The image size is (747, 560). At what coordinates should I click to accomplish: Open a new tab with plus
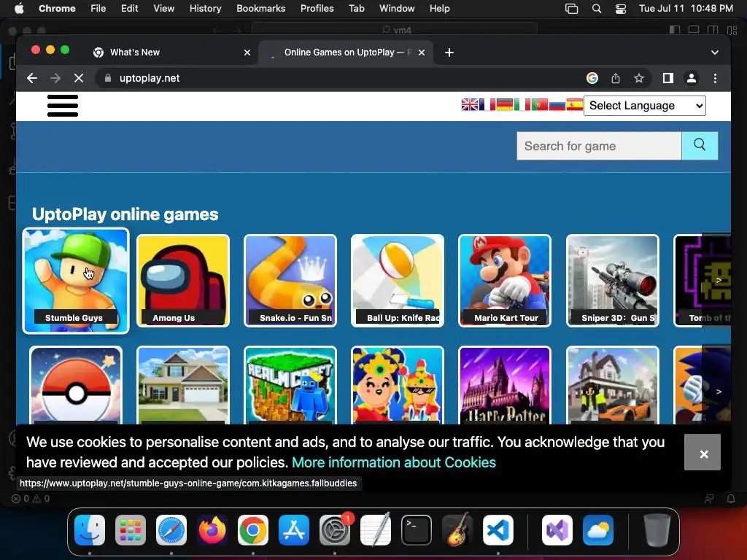[449, 52]
